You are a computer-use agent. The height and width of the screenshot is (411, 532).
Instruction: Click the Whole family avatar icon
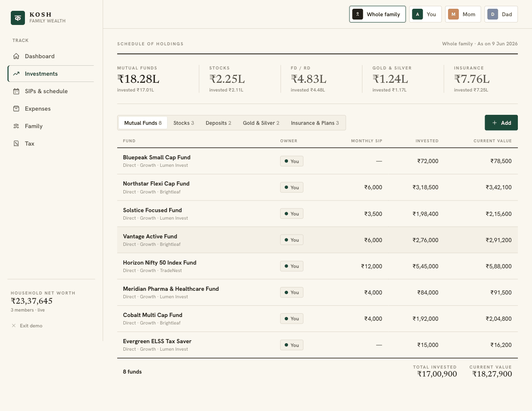[358, 14]
